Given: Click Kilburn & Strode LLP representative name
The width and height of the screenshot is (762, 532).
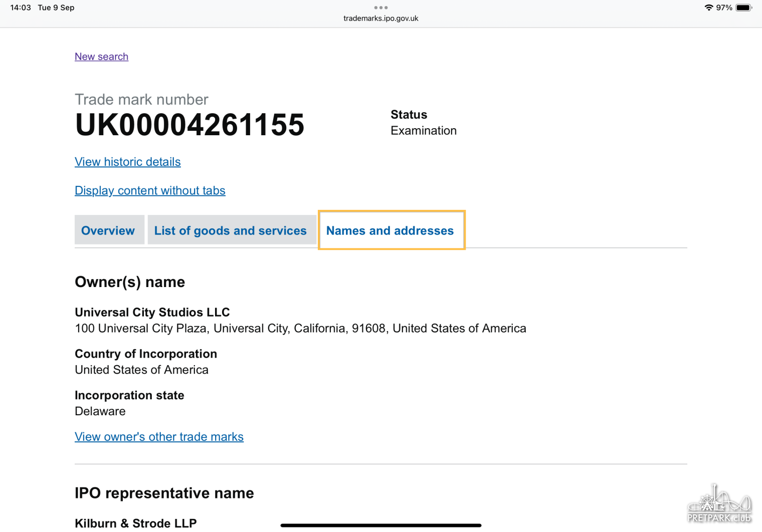Looking at the screenshot, I should [135, 523].
